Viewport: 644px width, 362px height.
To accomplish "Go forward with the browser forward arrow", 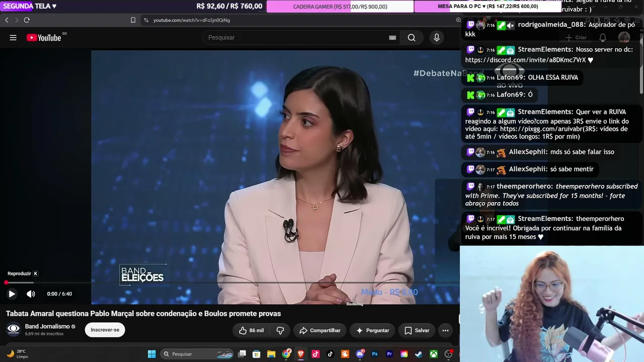I will point(17,20).
